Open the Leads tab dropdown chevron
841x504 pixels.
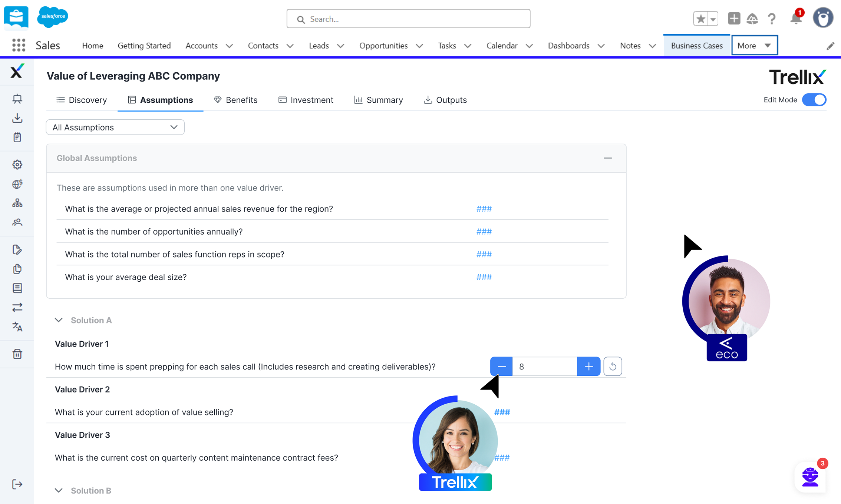(340, 46)
